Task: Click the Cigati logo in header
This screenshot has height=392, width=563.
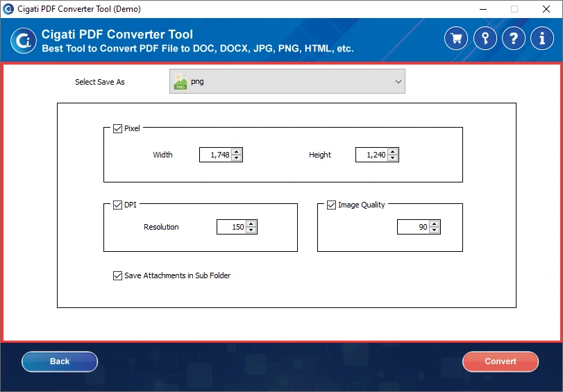Action: click(x=24, y=40)
